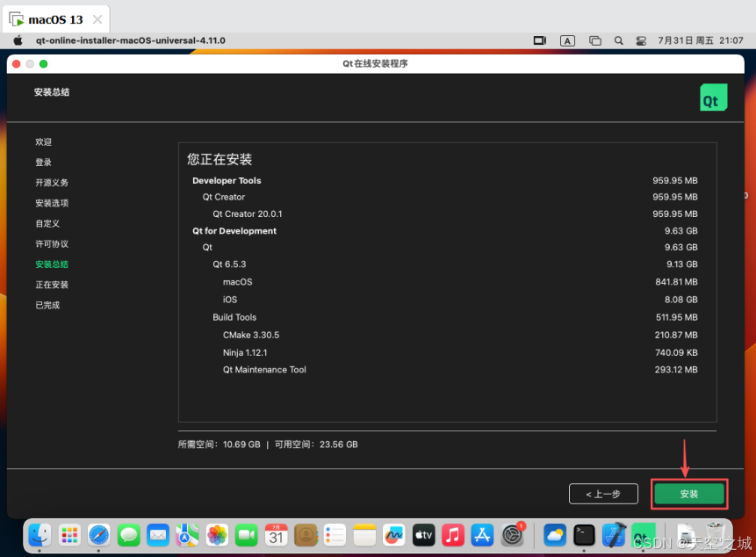
Task: Open App Store from the Dock
Action: (483, 535)
